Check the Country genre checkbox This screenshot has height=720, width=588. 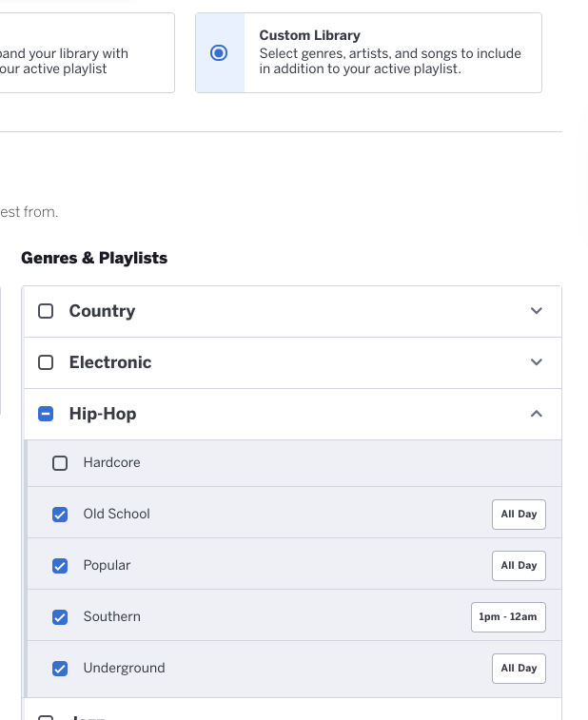[x=46, y=311]
